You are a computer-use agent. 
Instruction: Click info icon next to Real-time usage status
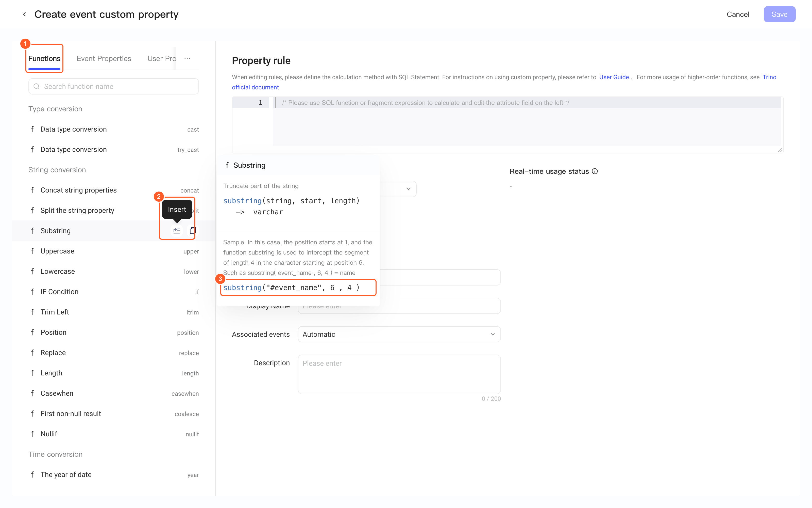[595, 171]
